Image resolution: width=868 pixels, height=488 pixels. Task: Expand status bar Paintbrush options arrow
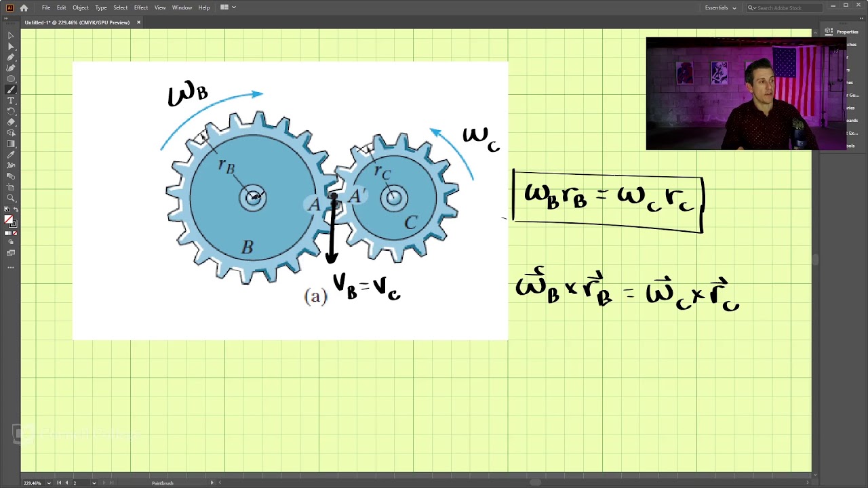[212, 483]
